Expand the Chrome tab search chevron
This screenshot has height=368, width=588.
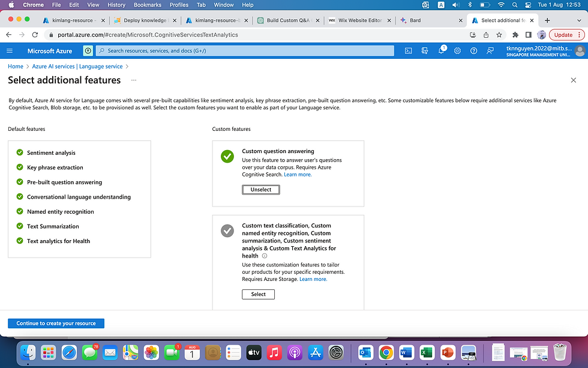click(x=578, y=20)
